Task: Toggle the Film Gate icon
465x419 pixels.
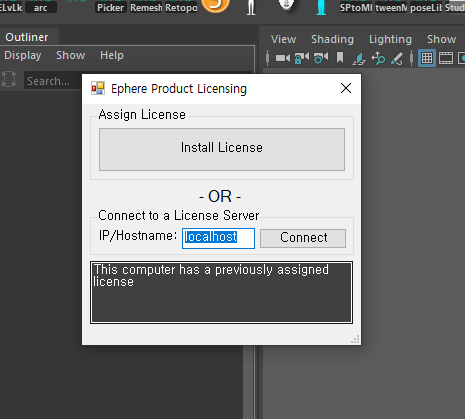Action: pyautogui.click(x=446, y=58)
